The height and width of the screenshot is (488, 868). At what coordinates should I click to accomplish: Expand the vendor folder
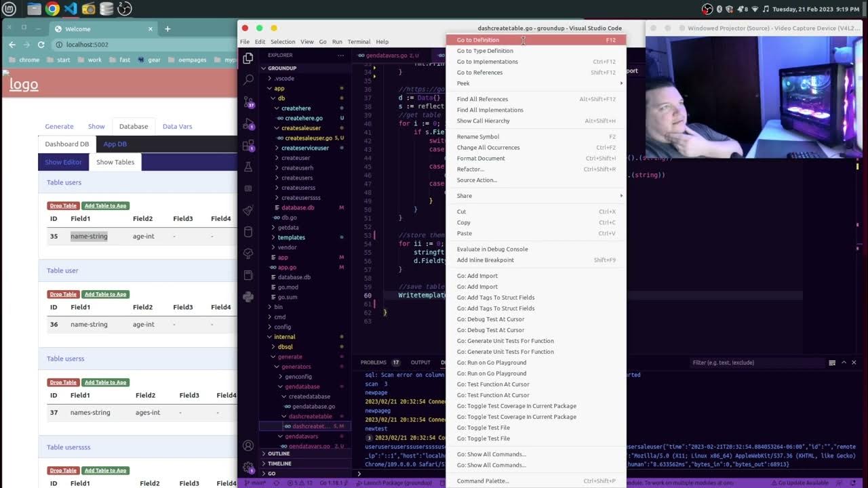287,247
